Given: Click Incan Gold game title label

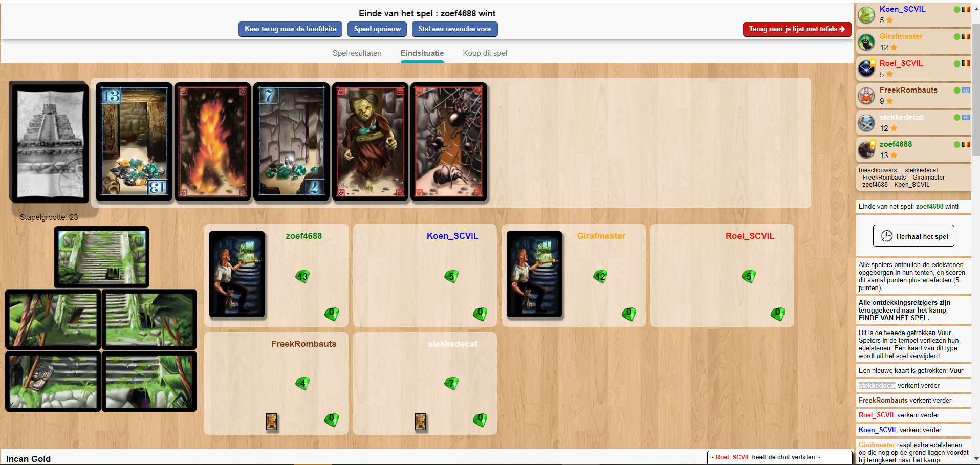Looking at the screenshot, I should point(29,459).
